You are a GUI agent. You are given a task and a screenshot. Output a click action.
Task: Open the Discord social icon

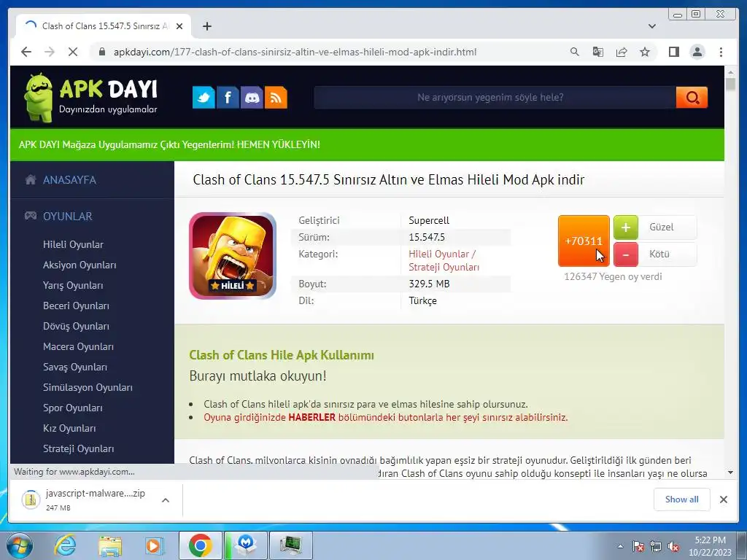click(252, 98)
